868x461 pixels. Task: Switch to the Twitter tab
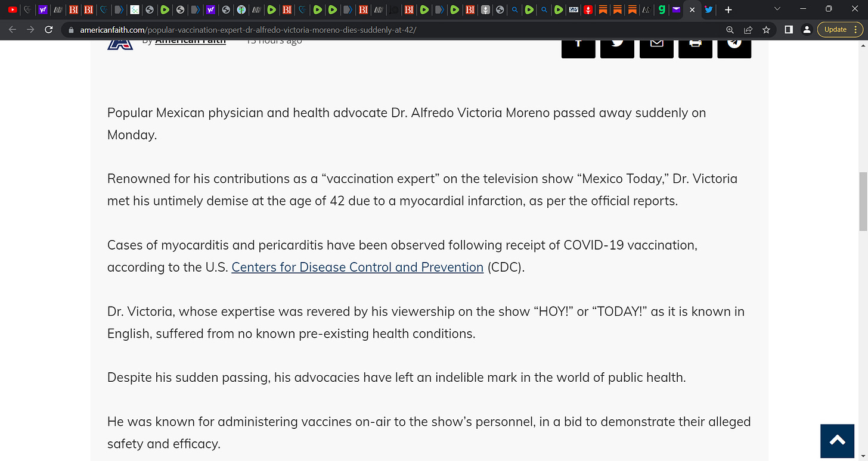tap(708, 10)
